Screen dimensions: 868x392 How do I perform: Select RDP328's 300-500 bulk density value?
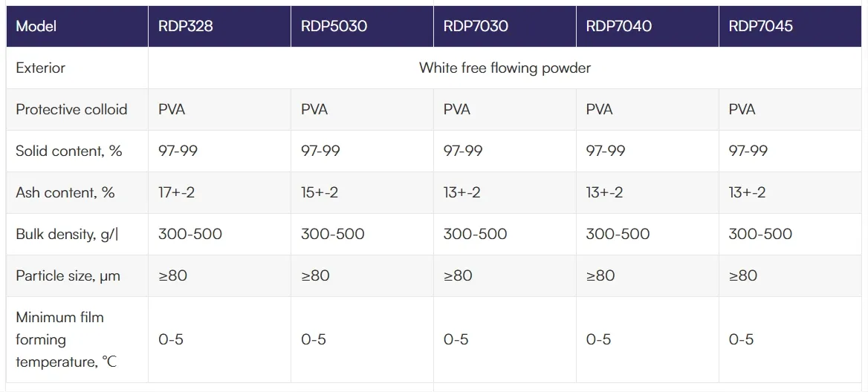(x=190, y=234)
